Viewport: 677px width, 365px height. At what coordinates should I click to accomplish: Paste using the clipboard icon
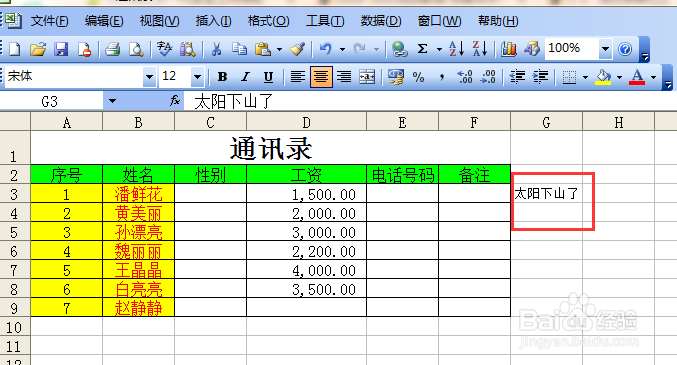pyautogui.click(x=263, y=49)
